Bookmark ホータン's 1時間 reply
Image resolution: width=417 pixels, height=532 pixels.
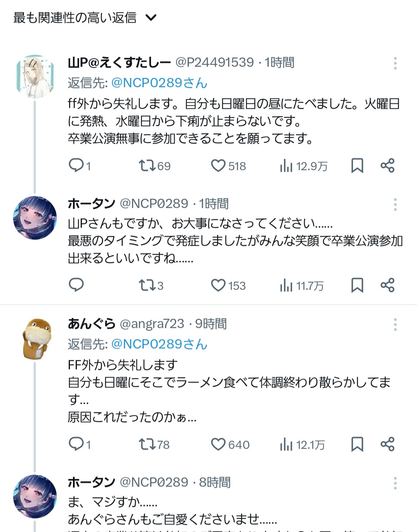(357, 285)
